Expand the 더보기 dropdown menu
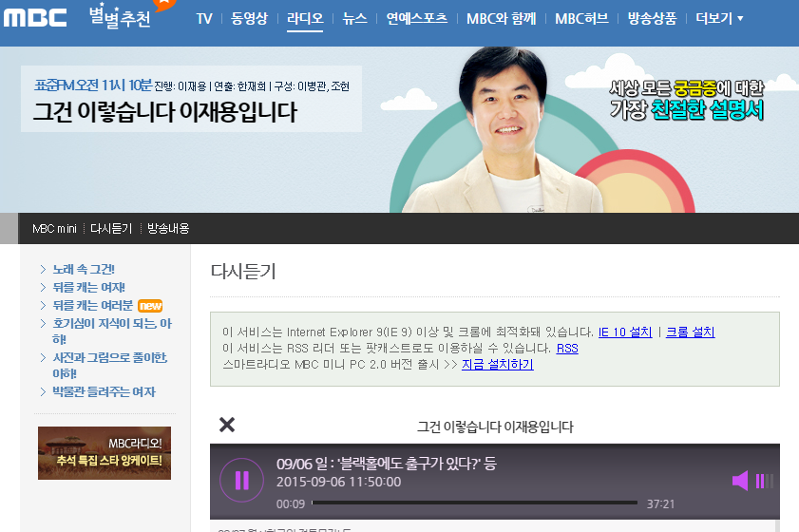 click(x=719, y=18)
